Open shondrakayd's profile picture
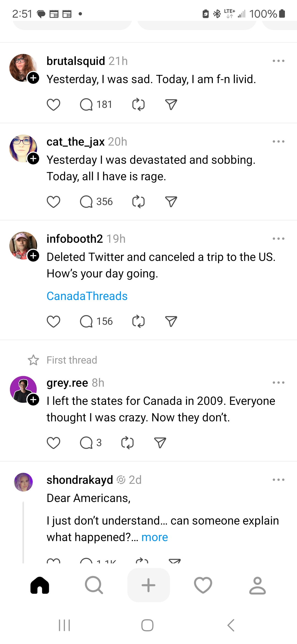297x644 pixels. [23, 482]
